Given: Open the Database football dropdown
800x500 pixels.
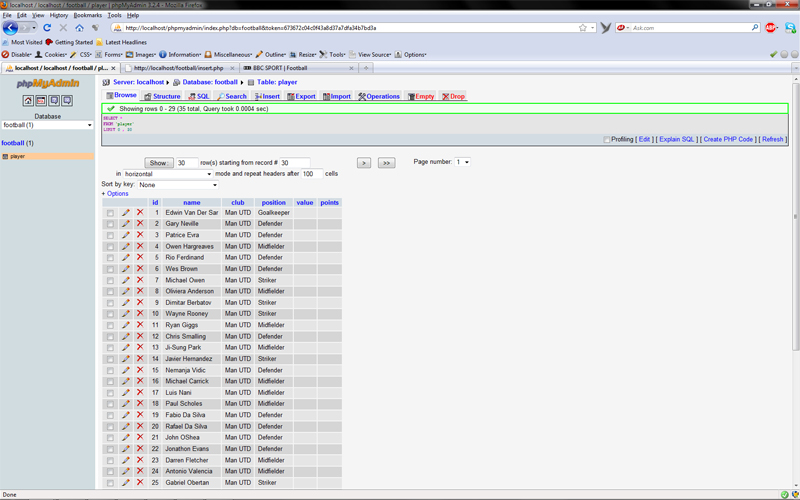Looking at the screenshot, I should pos(47,125).
